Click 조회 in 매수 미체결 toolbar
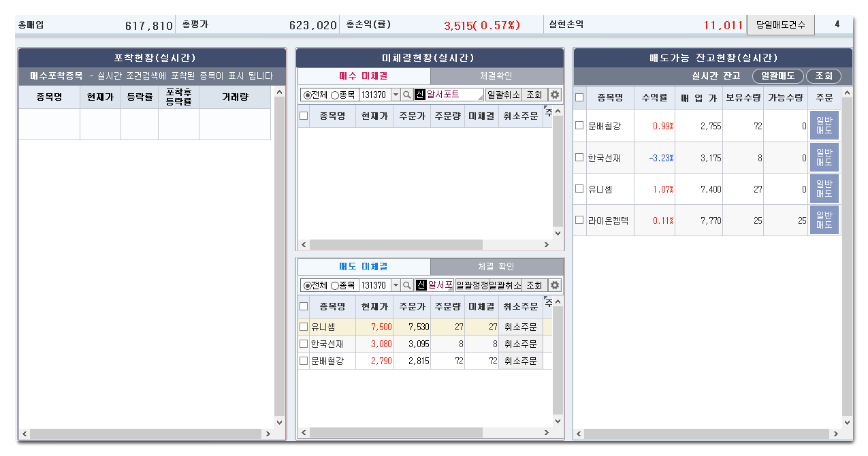868x456 pixels. pos(534,95)
